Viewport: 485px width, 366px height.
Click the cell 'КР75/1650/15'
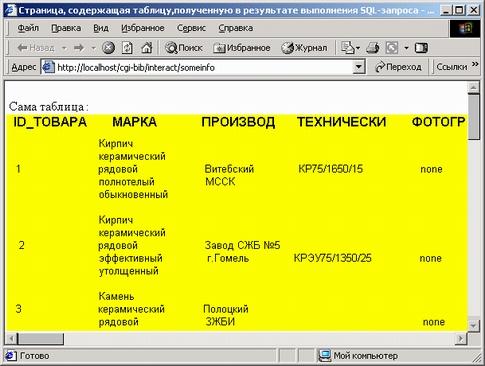330,169
